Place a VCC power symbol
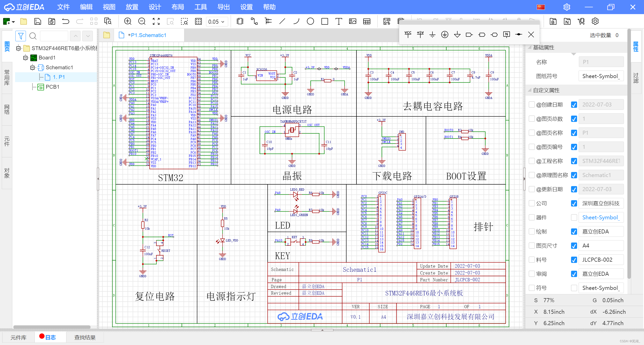Viewport: 644px width, 345px height. click(408, 34)
